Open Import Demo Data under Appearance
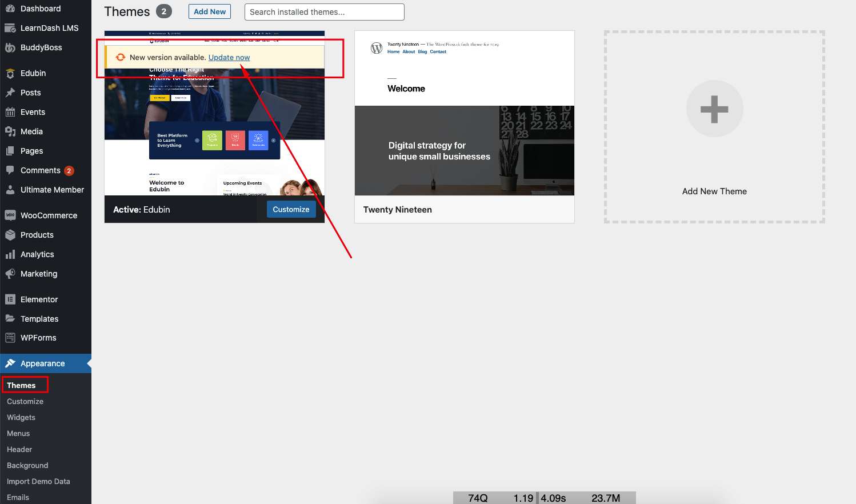This screenshot has height=504, width=856. (x=38, y=481)
